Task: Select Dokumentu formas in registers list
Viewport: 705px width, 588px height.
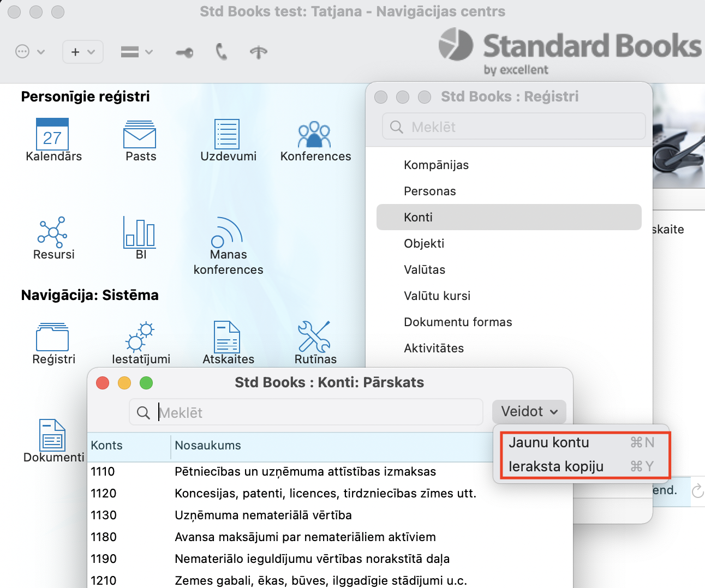Action: [458, 322]
